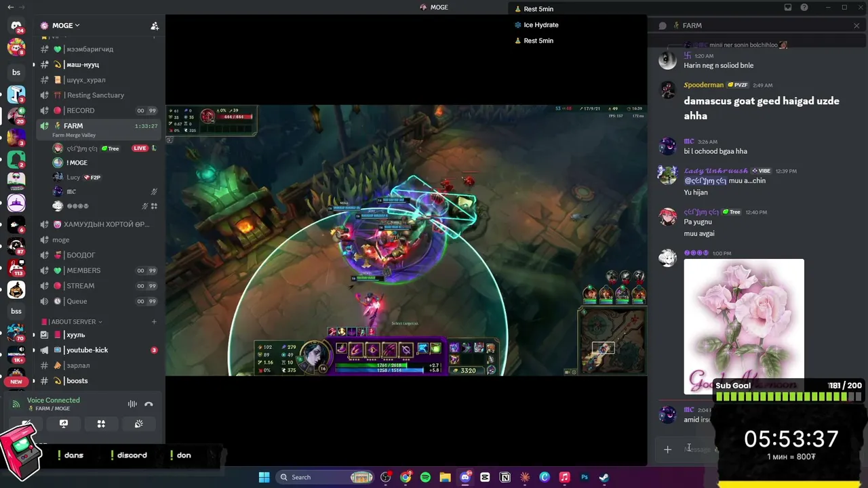Go back with title bar arrow

[x=10, y=7]
